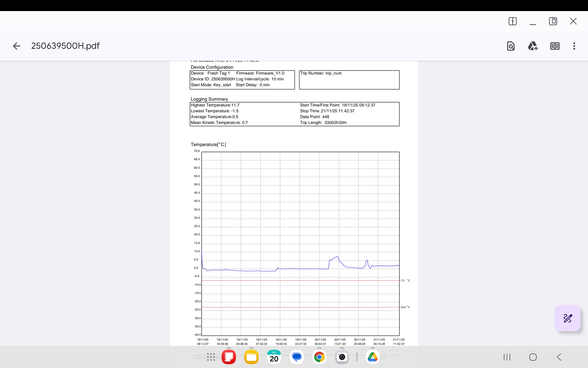Launch the red notes app in dock
Image resolution: width=588 pixels, height=368 pixels.
coord(229,357)
